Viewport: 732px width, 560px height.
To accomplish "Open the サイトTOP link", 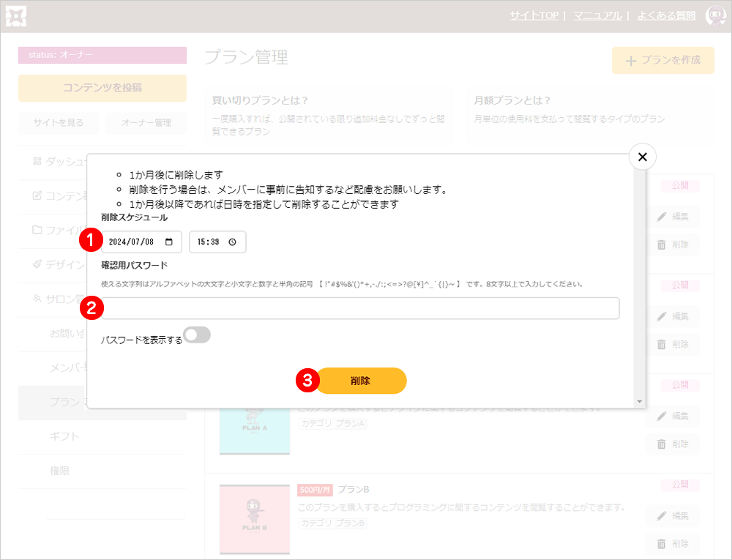I will click(x=534, y=15).
